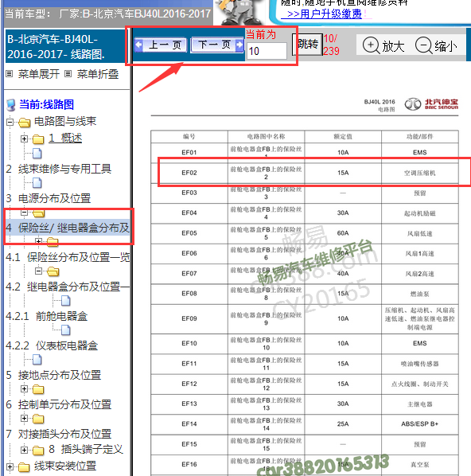Click the EF02 fuse number cell
471x476 pixels.
(x=189, y=173)
